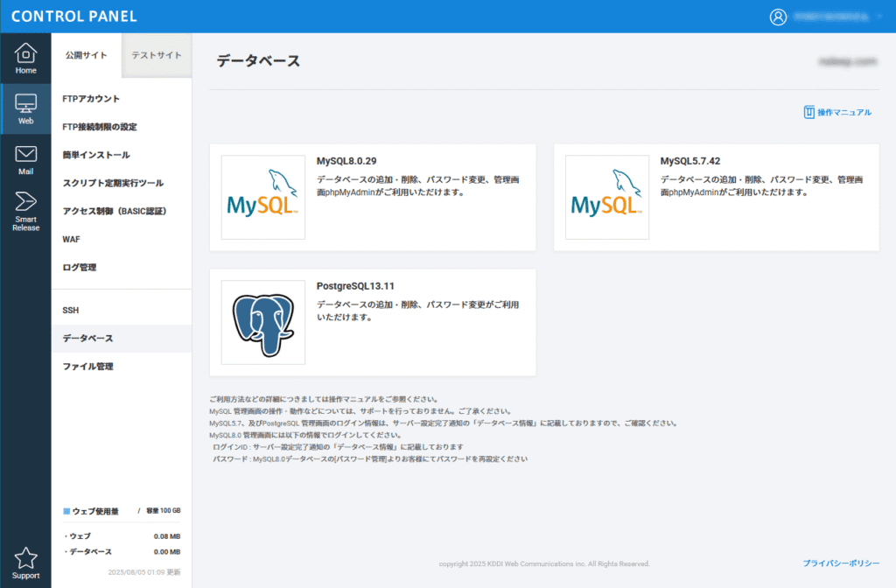Click the 容量 100 GB capacity text

click(164, 511)
